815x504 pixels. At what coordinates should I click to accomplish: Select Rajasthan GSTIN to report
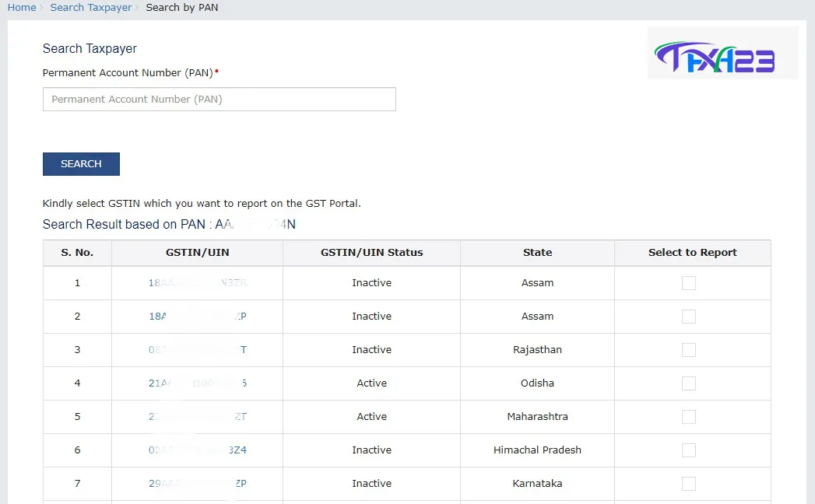click(x=688, y=350)
